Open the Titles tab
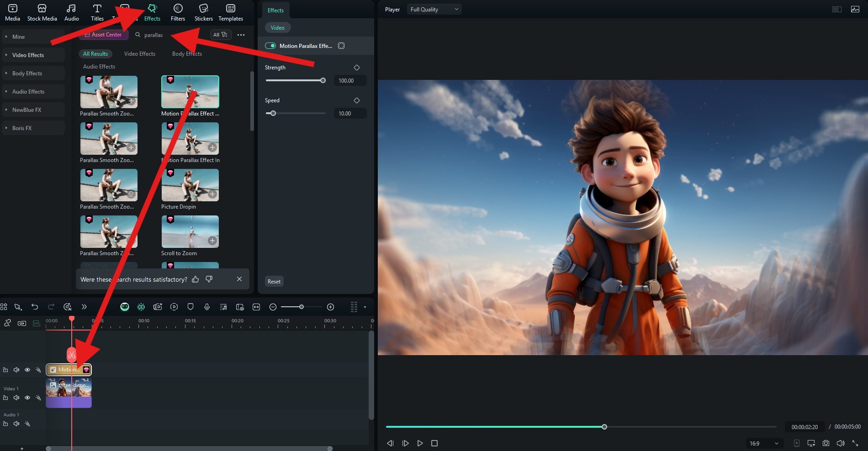Screen dimensions: 868x451 coord(97,13)
